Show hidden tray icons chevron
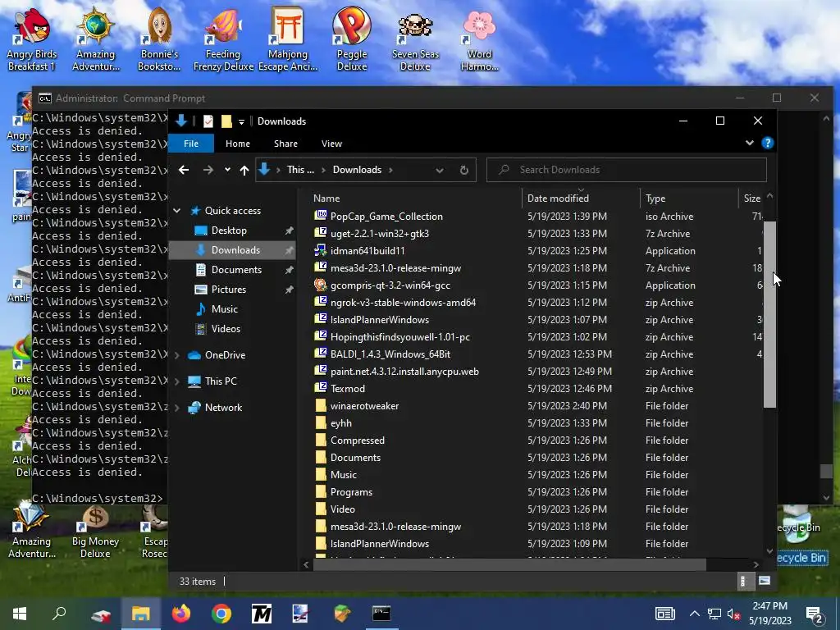840x630 pixels. coord(694,614)
